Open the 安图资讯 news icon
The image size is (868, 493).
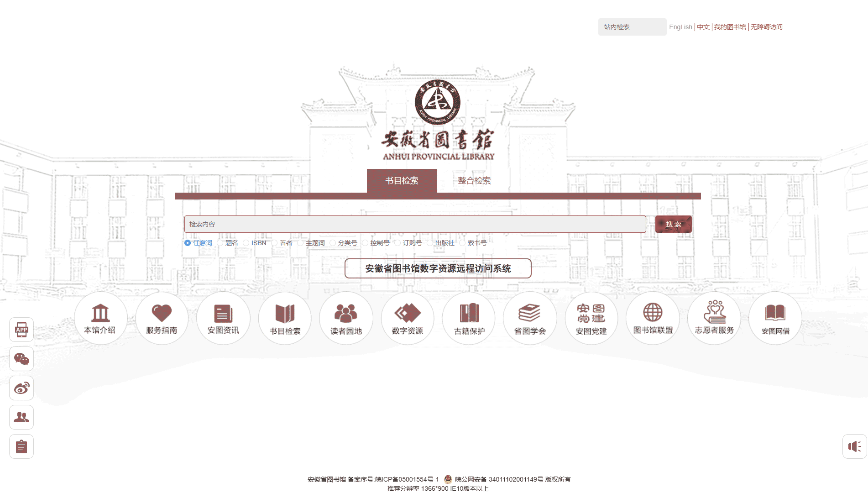223,318
